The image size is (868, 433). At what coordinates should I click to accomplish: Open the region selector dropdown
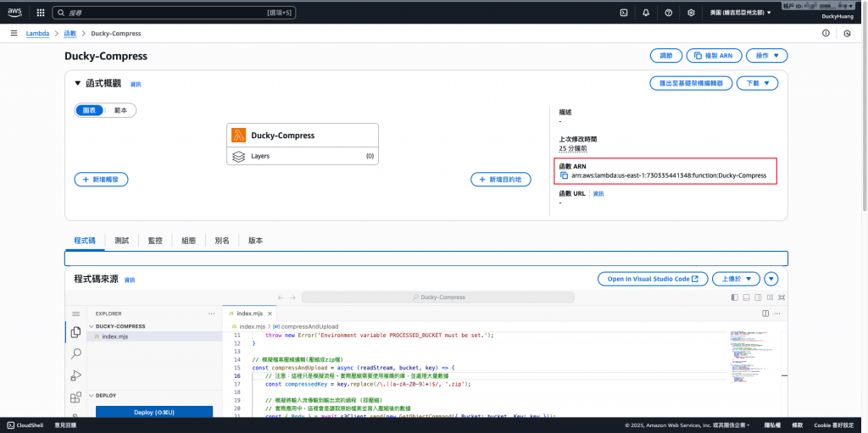[x=740, y=12]
